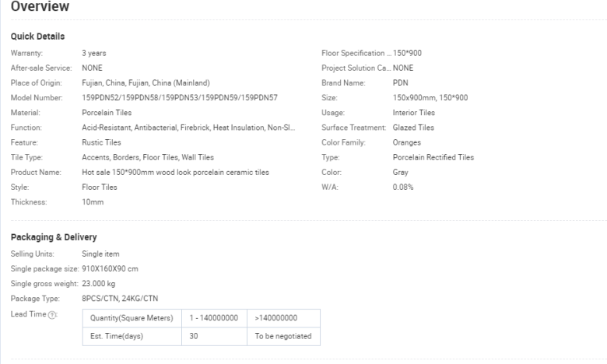Click the PDN brand name value

click(401, 82)
